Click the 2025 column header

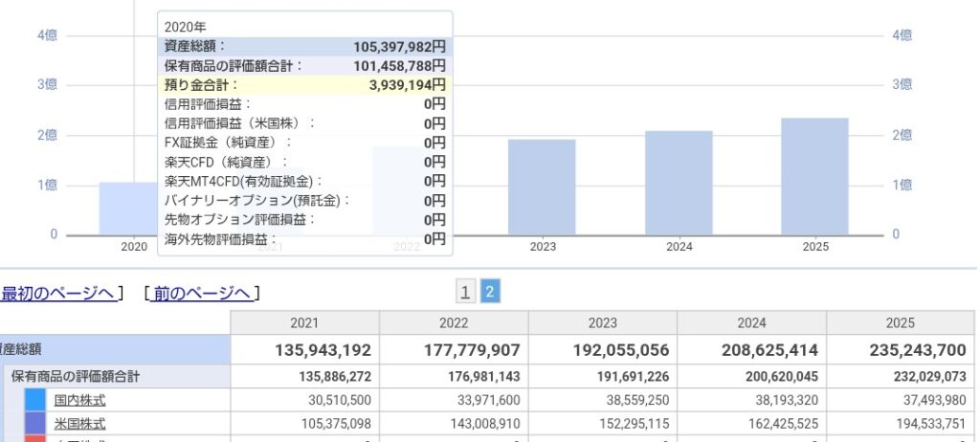click(x=900, y=323)
